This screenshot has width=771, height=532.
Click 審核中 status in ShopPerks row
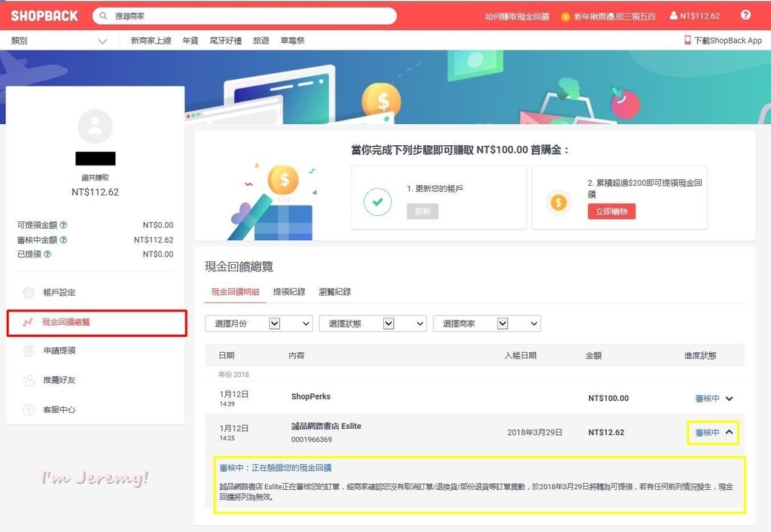pyautogui.click(x=707, y=398)
